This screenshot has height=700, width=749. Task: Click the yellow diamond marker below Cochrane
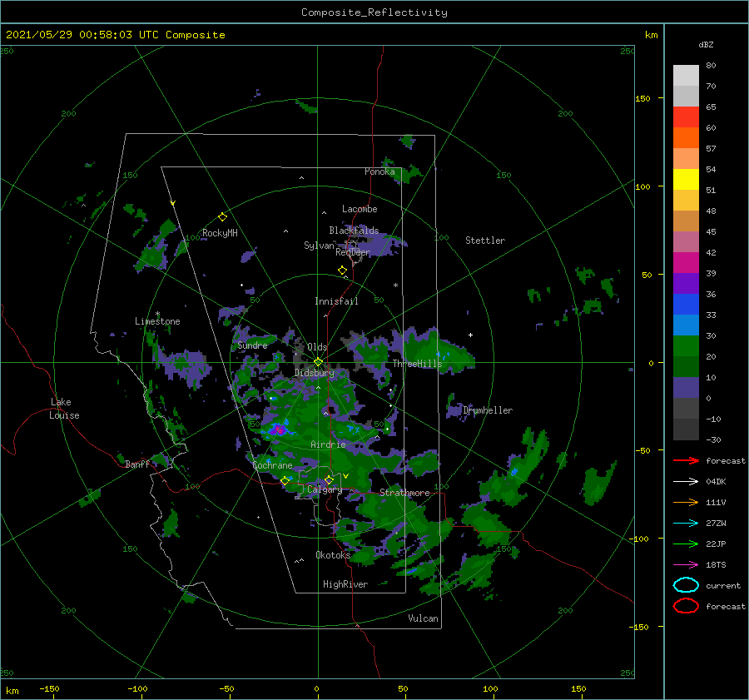pyautogui.click(x=285, y=480)
